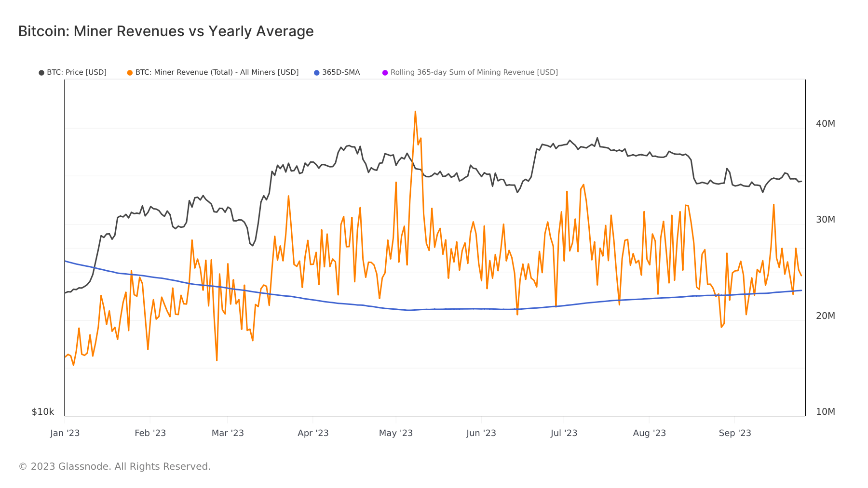Toggle the 365D-SMA legend entry
Screen dimensions: 868x488
(x=337, y=72)
